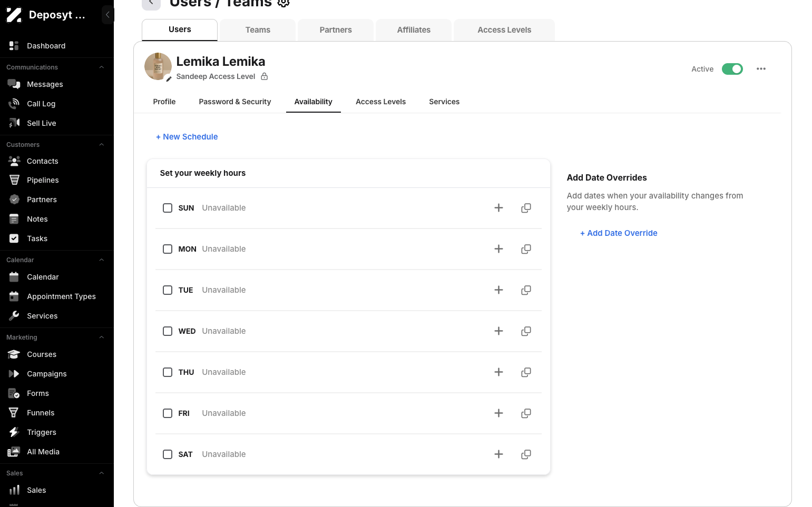Open the user's Access Levels sub-tab

pyautogui.click(x=380, y=102)
